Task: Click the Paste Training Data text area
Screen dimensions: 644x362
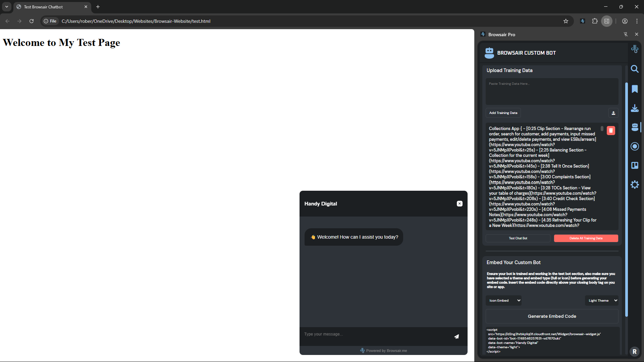Action: [552, 92]
